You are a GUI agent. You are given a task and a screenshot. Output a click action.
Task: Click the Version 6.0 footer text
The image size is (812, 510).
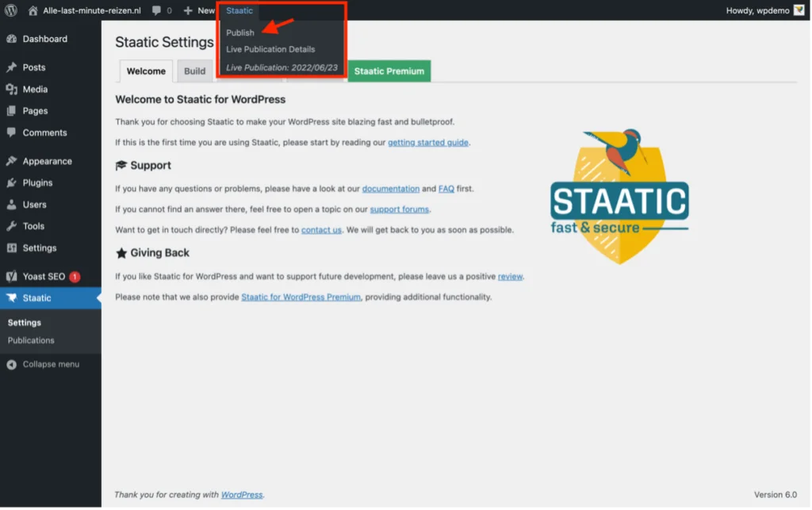pyautogui.click(x=776, y=495)
